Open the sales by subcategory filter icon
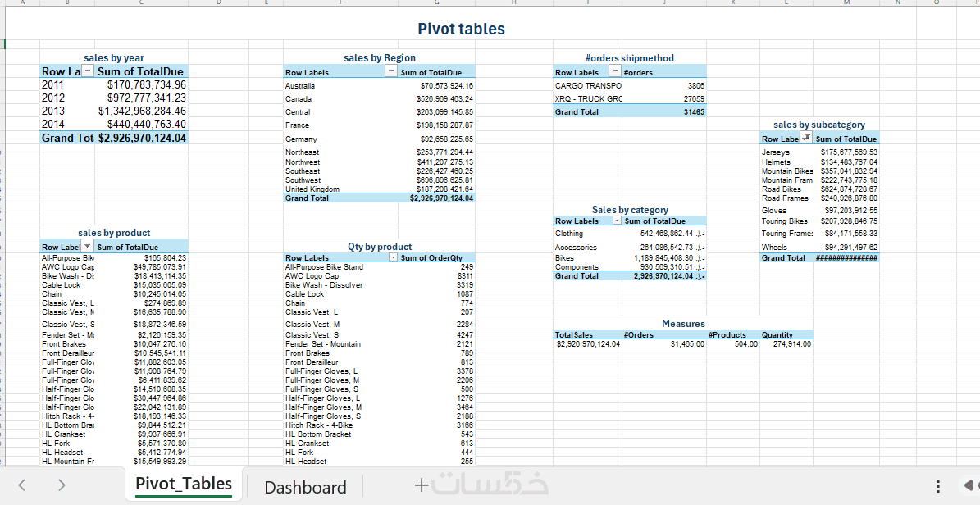This screenshot has width=980, height=505. [x=807, y=138]
